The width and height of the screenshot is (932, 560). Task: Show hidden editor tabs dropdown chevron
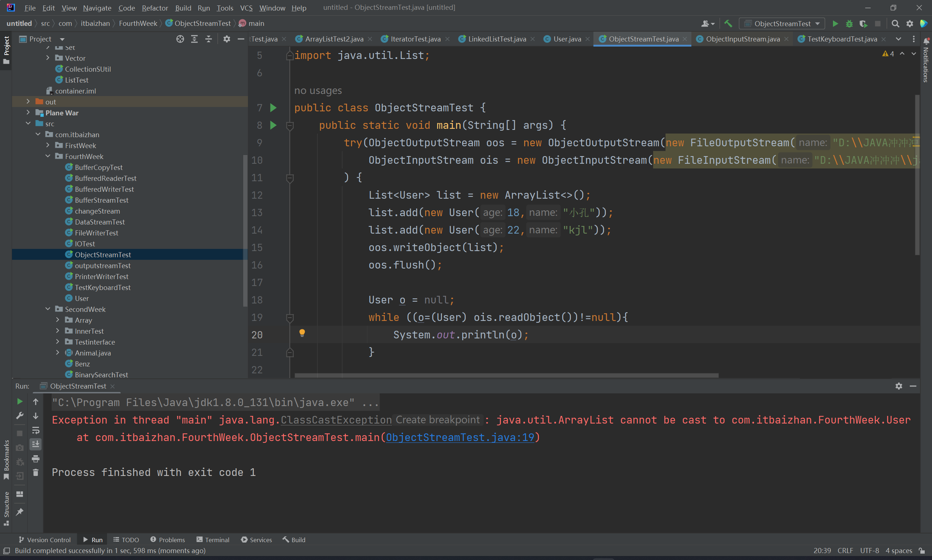tap(899, 39)
